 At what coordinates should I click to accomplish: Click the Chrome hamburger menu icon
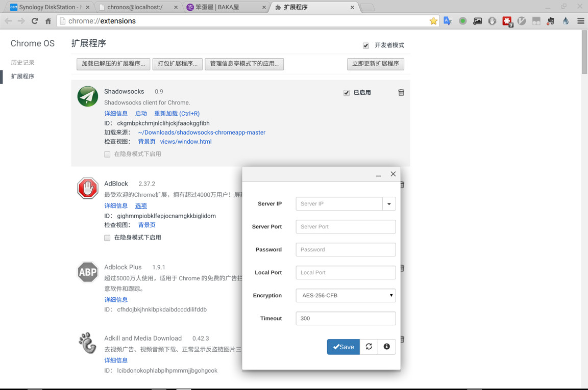point(580,21)
